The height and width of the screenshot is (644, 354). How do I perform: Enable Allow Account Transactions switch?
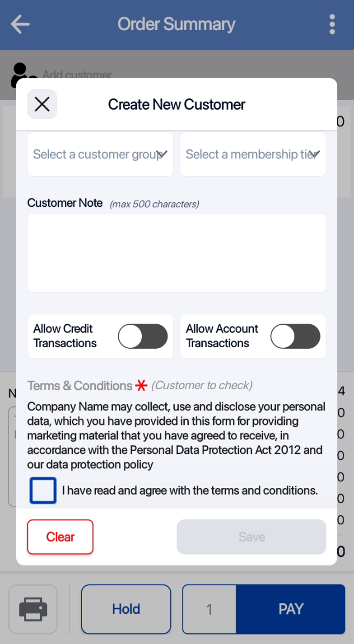pyautogui.click(x=295, y=337)
